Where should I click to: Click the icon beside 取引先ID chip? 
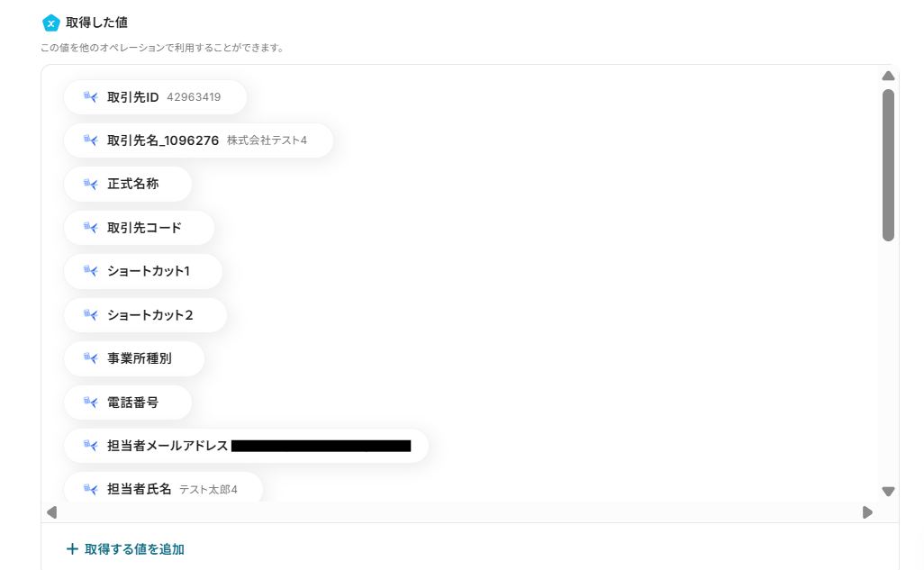coord(90,97)
